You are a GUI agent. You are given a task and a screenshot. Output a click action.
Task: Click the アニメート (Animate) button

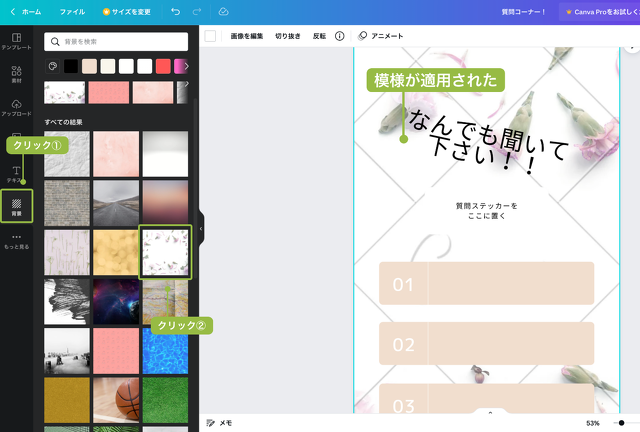point(381,35)
